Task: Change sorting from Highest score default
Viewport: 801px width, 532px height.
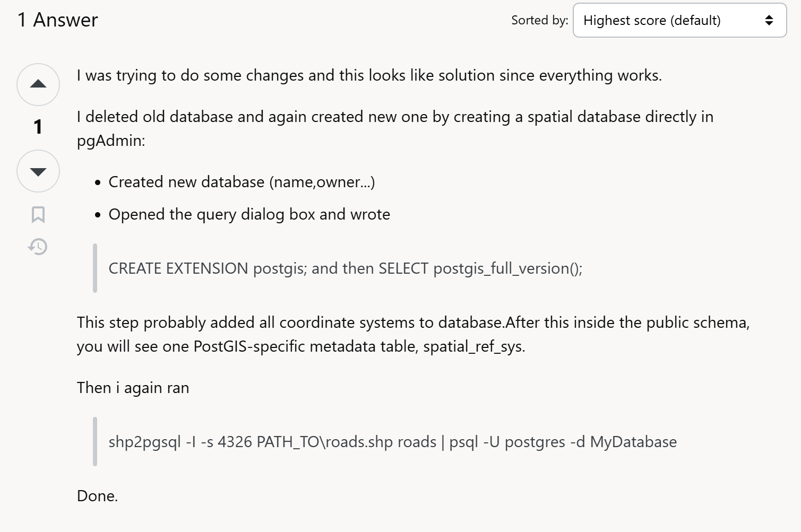Action: click(x=679, y=21)
